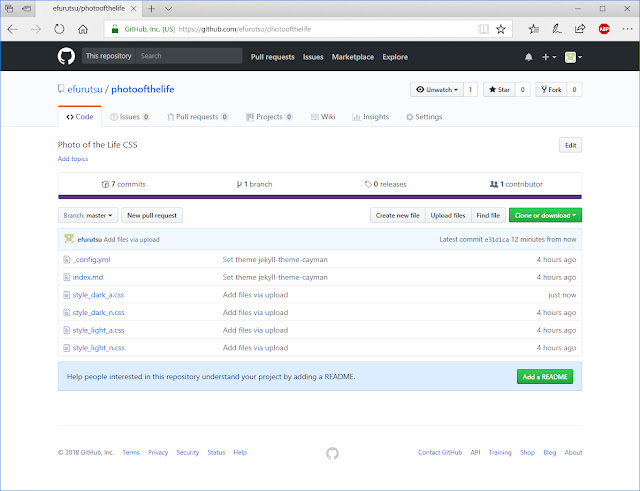Image resolution: width=640 pixels, height=491 pixels.
Task: Click Upload files button
Action: (x=448, y=216)
